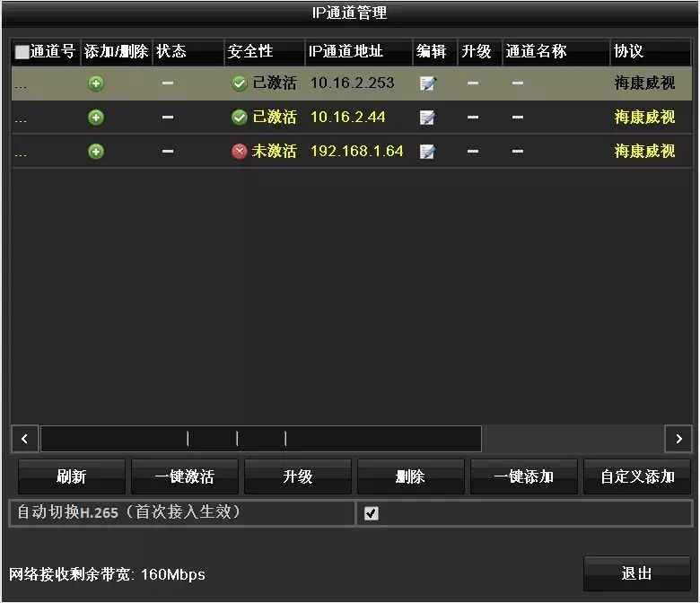Click 海康威视 protocol in 192.168.1.64 row

644,152
